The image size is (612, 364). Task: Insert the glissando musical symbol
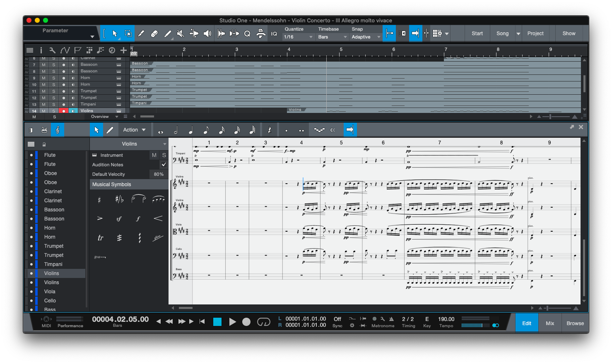coord(158,238)
